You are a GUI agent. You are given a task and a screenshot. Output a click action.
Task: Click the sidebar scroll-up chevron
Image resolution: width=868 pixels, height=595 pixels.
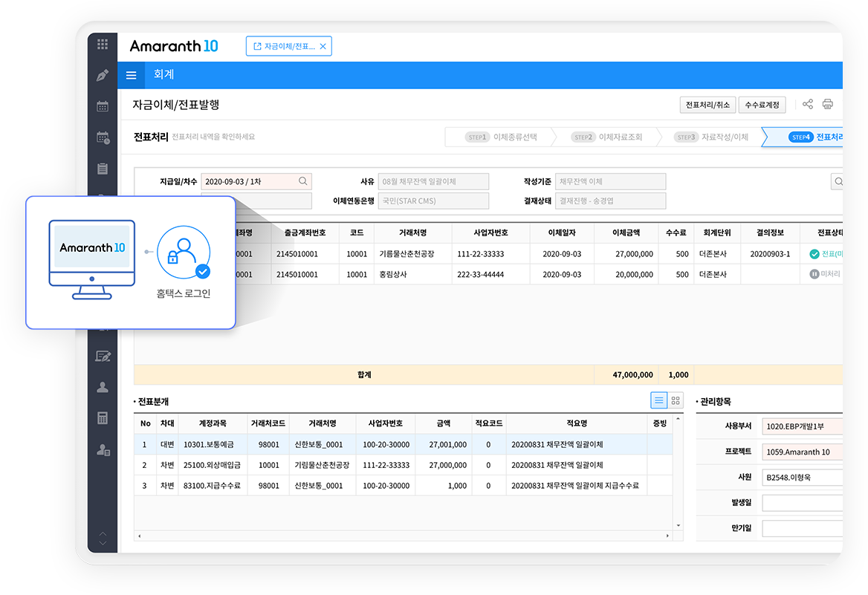(x=103, y=534)
